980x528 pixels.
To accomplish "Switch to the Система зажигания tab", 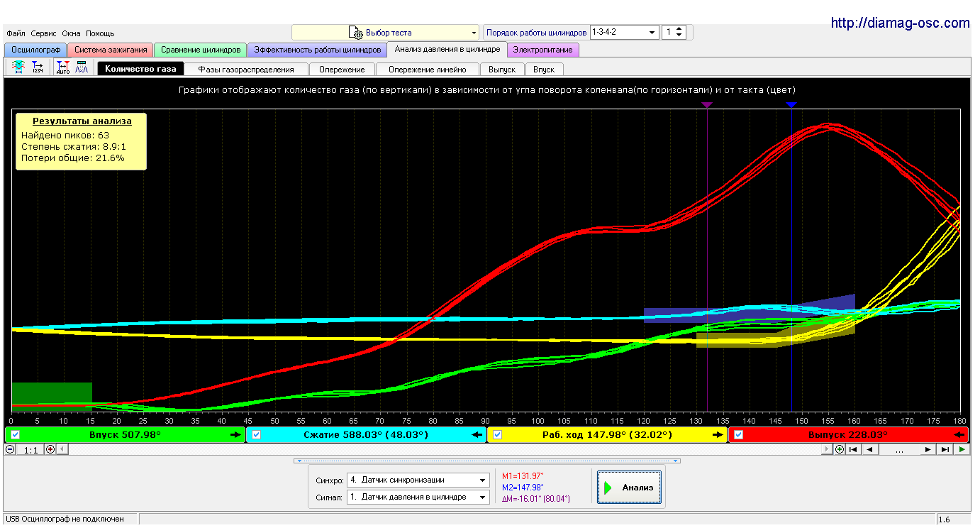I will (111, 50).
